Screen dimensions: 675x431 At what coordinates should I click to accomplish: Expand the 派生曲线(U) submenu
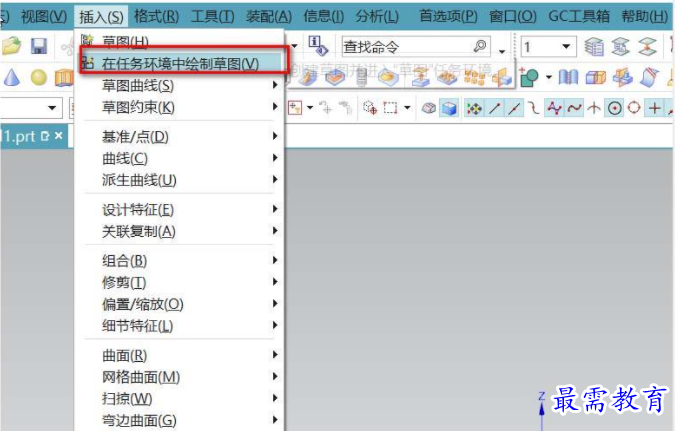coord(276,179)
